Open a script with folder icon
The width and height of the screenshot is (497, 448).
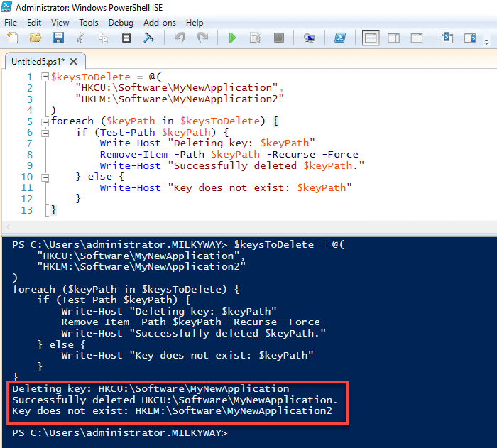35,38
